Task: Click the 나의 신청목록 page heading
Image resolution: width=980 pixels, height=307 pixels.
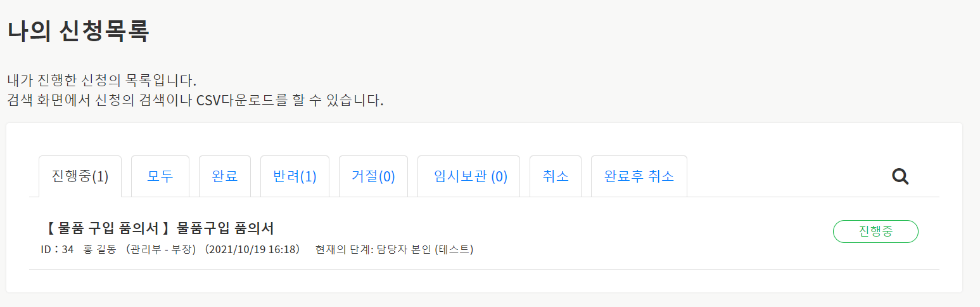Action: [x=78, y=31]
